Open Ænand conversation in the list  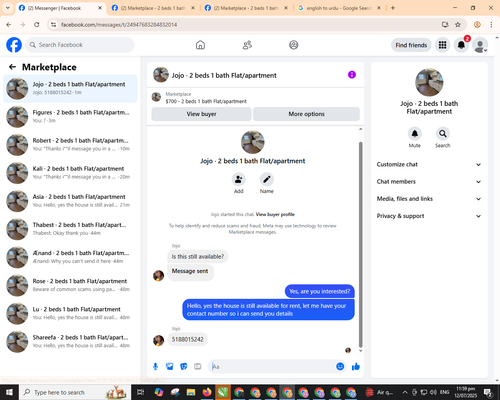(x=70, y=257)
